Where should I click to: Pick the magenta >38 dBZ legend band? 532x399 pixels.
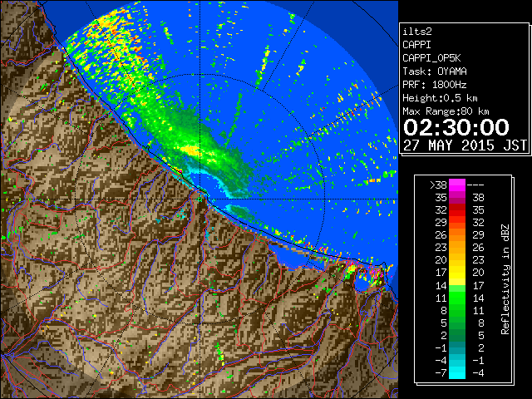(x=457, y=185)
